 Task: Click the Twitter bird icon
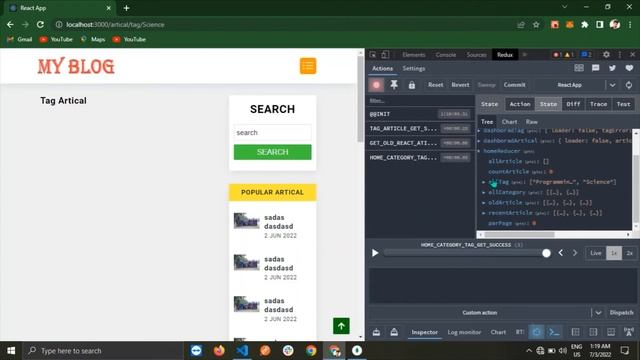612,68
